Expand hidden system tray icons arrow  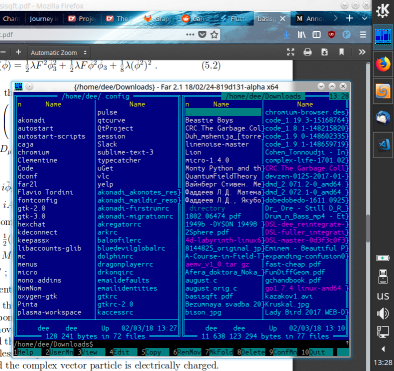pos(383,349)
